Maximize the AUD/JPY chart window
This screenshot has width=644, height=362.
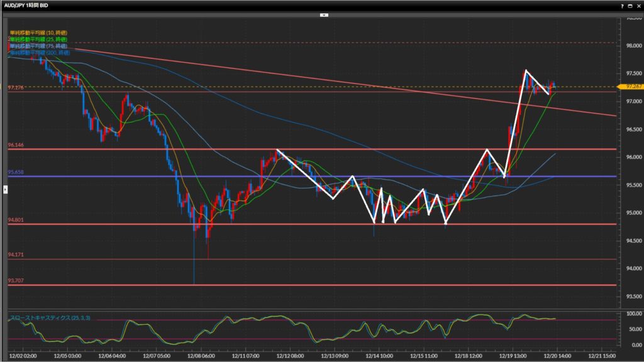point(630,5)
